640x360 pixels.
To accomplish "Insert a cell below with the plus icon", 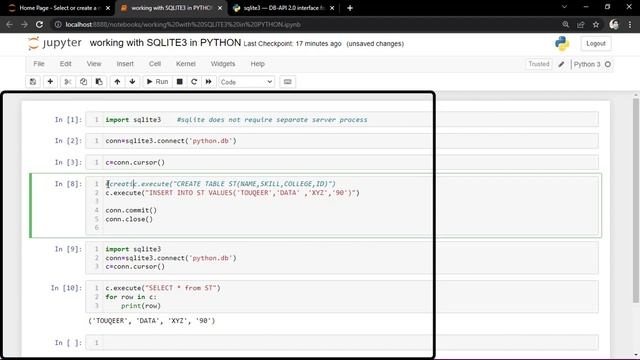I will coord(50,82).
